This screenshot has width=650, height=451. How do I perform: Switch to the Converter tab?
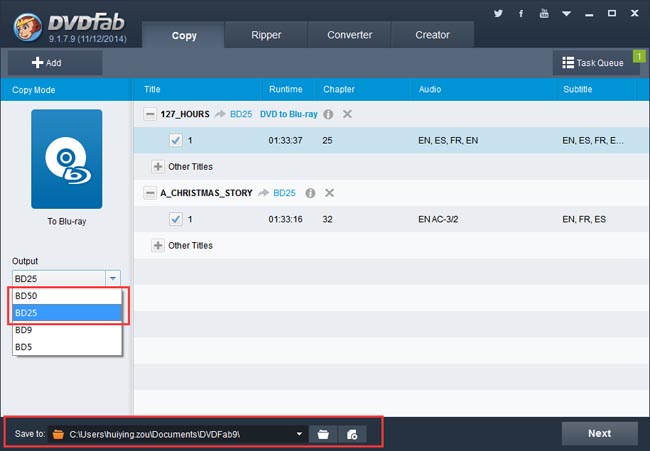coord(349,35)
